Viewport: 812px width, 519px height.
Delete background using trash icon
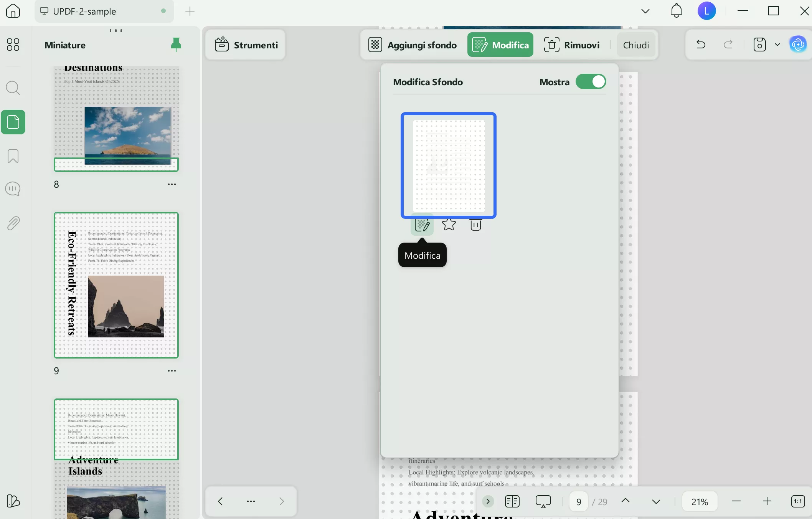pos(475,225)
